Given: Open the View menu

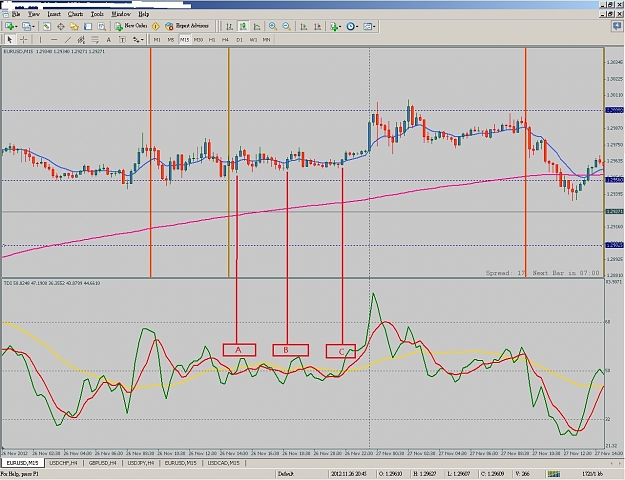Looking at the screenshot, I should tap(34, 14).
